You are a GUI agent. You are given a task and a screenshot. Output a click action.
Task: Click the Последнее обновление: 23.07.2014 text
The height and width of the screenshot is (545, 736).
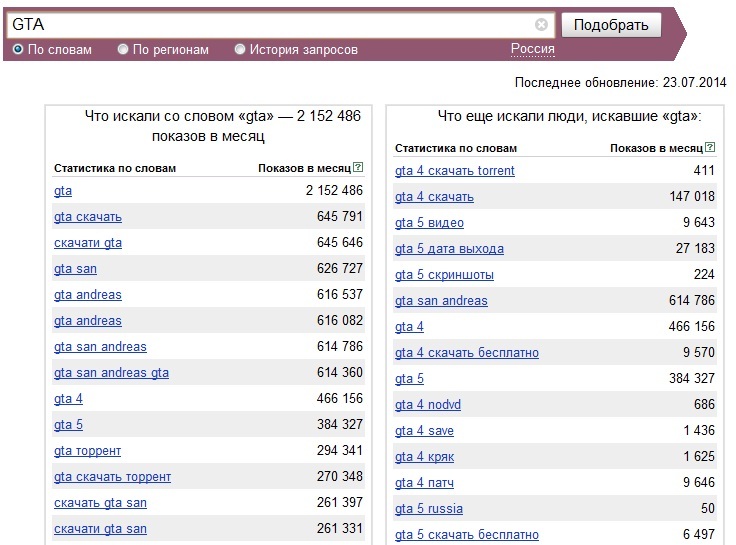coord(621,83)
